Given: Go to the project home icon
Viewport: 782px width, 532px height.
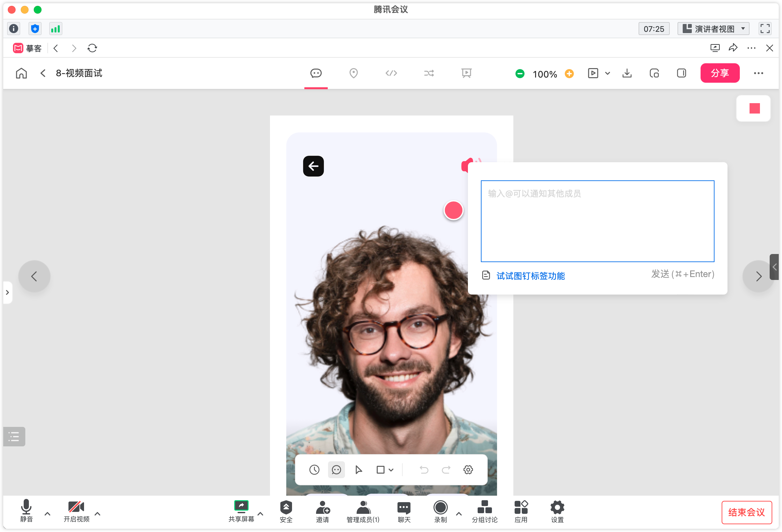Looking at the screenshot, I should pyautogui.click(x=21, y=73).
